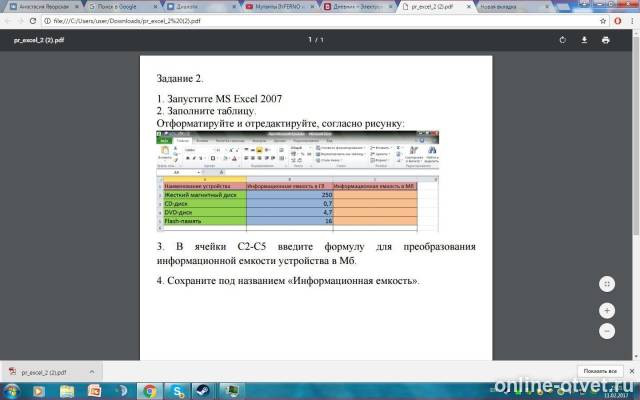
Task: Download the pr_excel_2 PDF file
Action: 584,40
